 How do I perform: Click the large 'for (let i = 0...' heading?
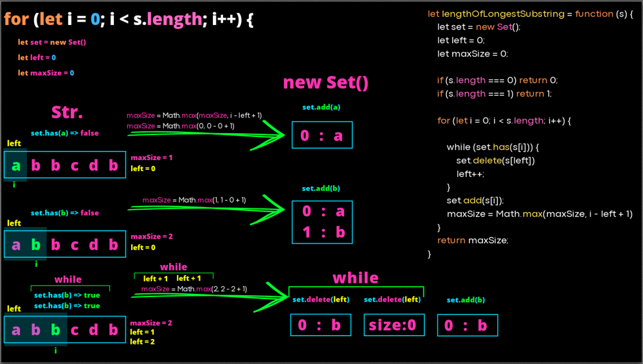tap(129, 19)
